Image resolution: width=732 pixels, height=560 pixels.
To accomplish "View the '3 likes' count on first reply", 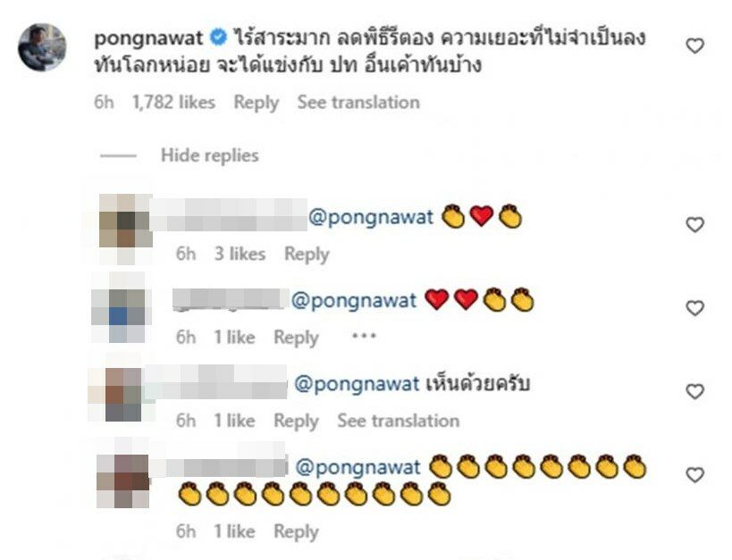I will 240,254.
